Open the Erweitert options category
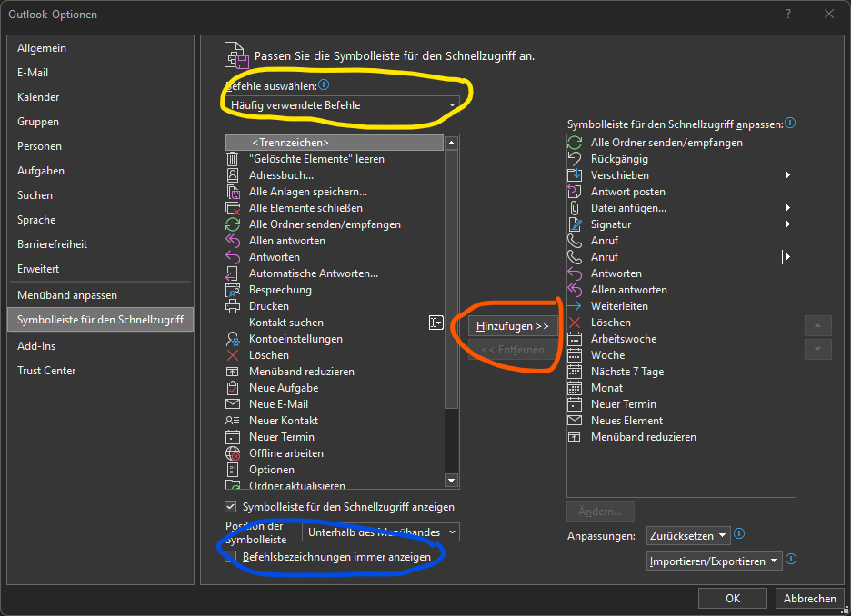Image resolution: width=851 pixels, height=616 pixels. 100,268
